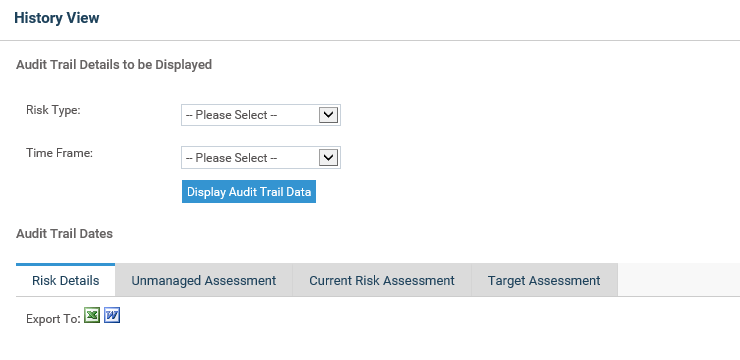
Task: Select the Audit Trail Details heading
Action: [114, 65]
